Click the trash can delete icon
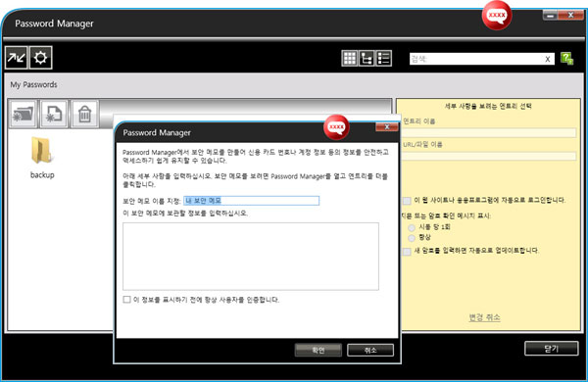 point(84,114)
